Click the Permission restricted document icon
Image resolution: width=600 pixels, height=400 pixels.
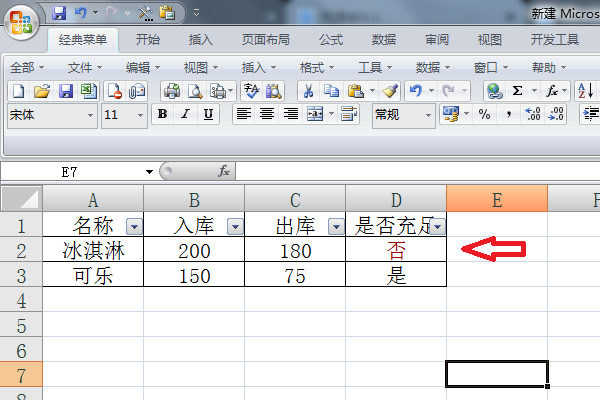(x=114, y=91)
